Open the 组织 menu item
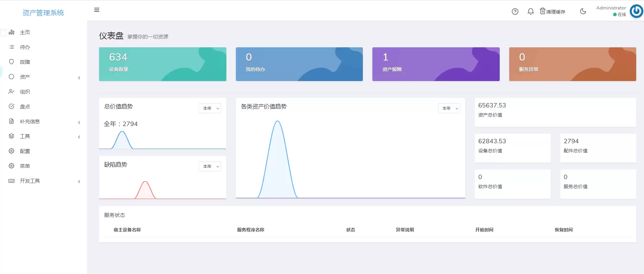Screen dimensions: 644x274 (x=25, y=92)
